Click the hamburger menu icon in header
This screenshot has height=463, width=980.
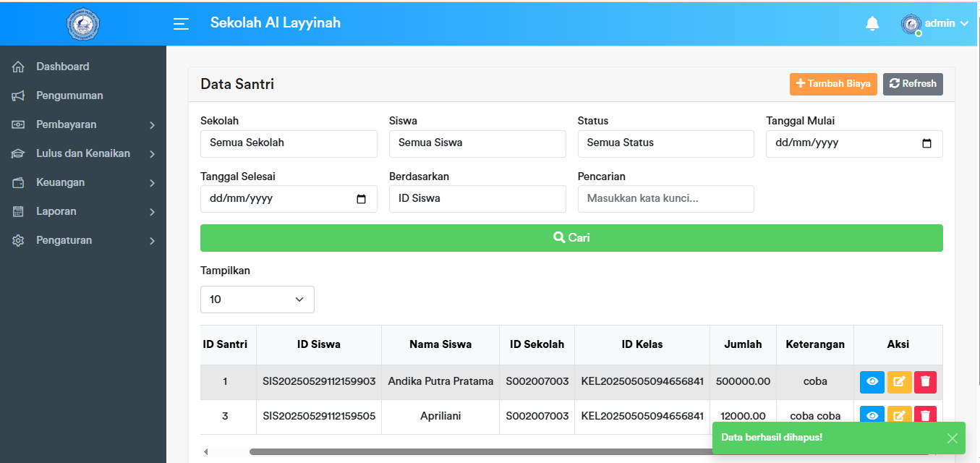(x=181, y=24)
